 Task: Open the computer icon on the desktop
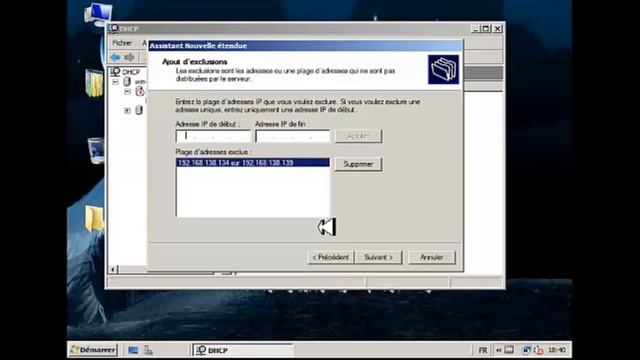tap(98, 14)
